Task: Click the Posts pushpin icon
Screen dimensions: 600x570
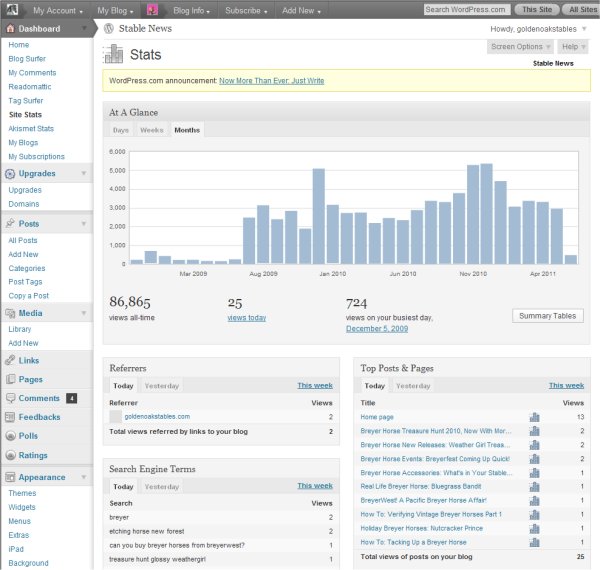Action: coord(10,223)
